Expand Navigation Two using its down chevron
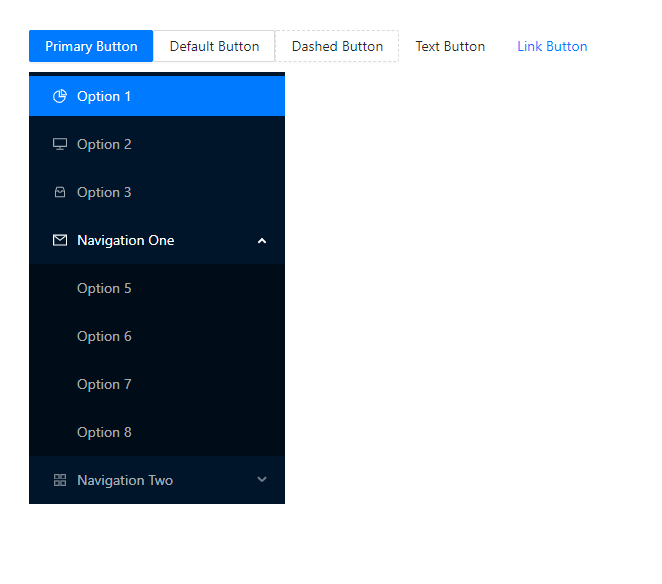Screen dimensions: 662x584 262,480
